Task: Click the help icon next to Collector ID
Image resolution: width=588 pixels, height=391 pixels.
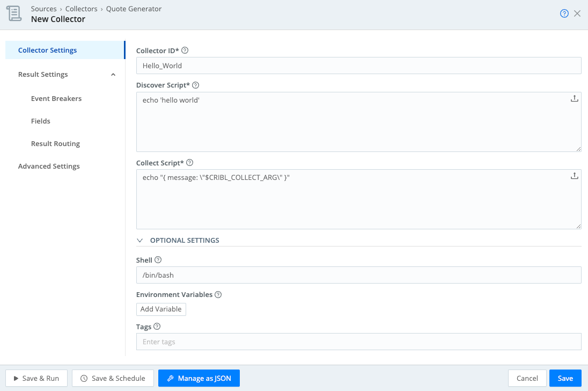Action: tap(185, 50)
